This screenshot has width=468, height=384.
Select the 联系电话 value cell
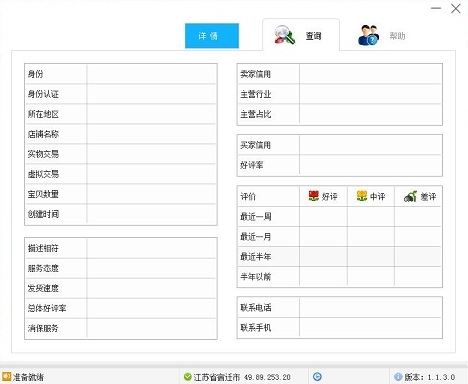[370, 307]
